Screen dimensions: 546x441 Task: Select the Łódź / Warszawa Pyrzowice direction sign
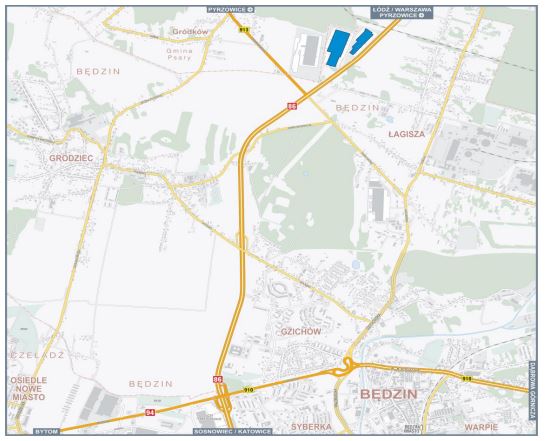click(x=401, y=13)
